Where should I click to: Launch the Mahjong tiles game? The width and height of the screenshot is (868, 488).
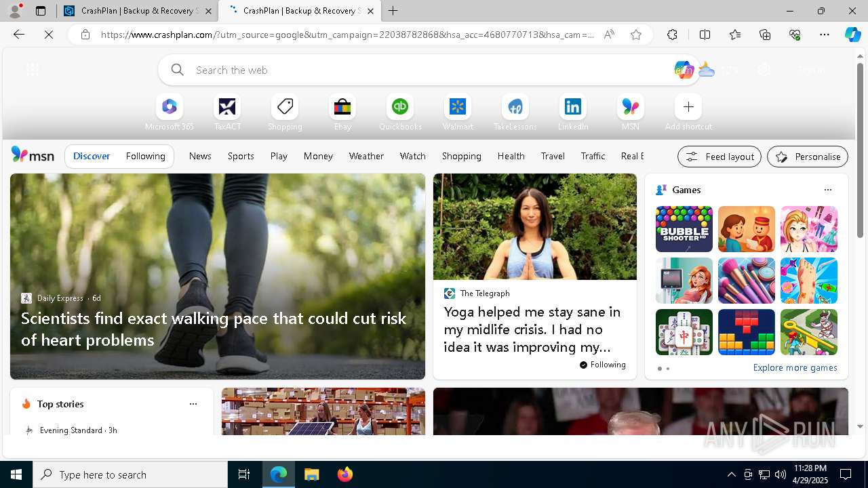click(x=684, y=332)
